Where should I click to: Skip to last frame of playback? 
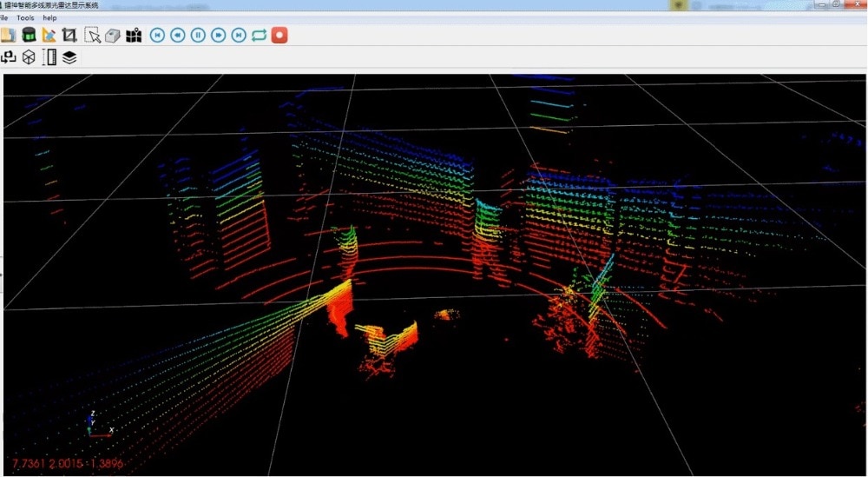pos(239,35)
